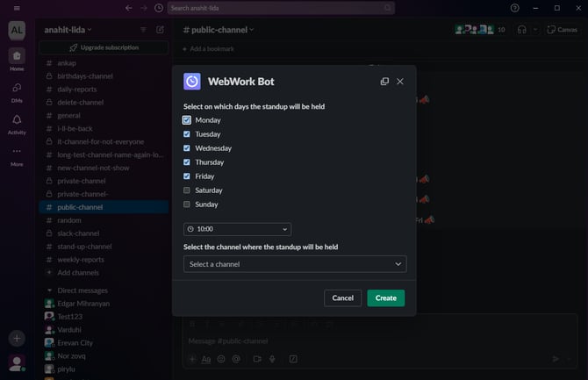
Task: Click the Create button
Action: (x=385, y=298)
